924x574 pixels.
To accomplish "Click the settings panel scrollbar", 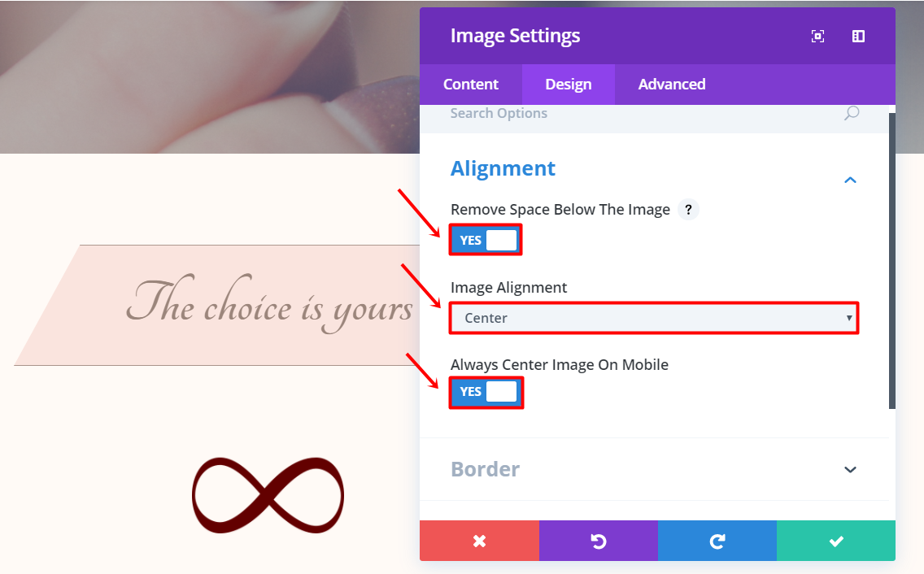I will coord(891,260).
